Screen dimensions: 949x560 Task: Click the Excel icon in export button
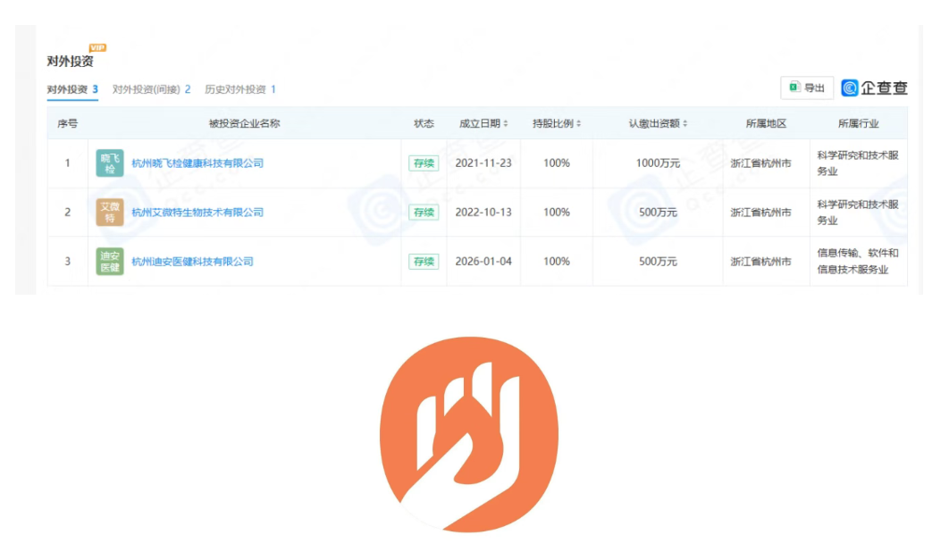[x=794, y=88]
